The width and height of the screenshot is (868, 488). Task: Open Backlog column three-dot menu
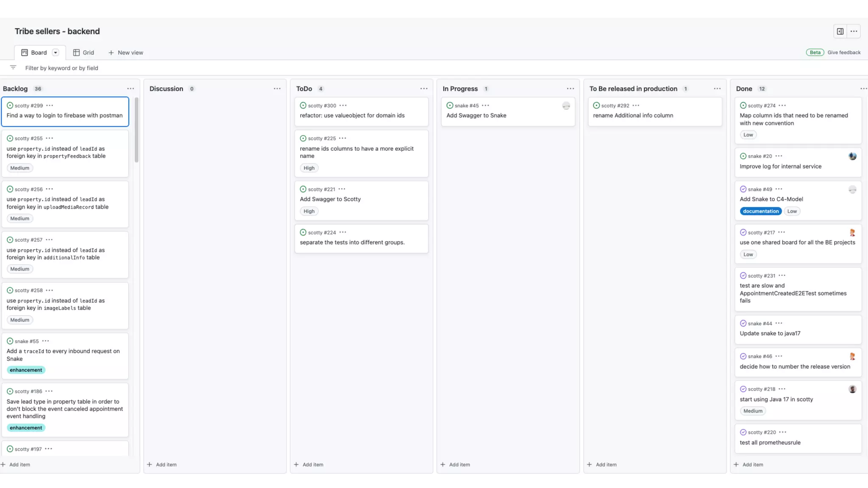click(x=131, y=89)
